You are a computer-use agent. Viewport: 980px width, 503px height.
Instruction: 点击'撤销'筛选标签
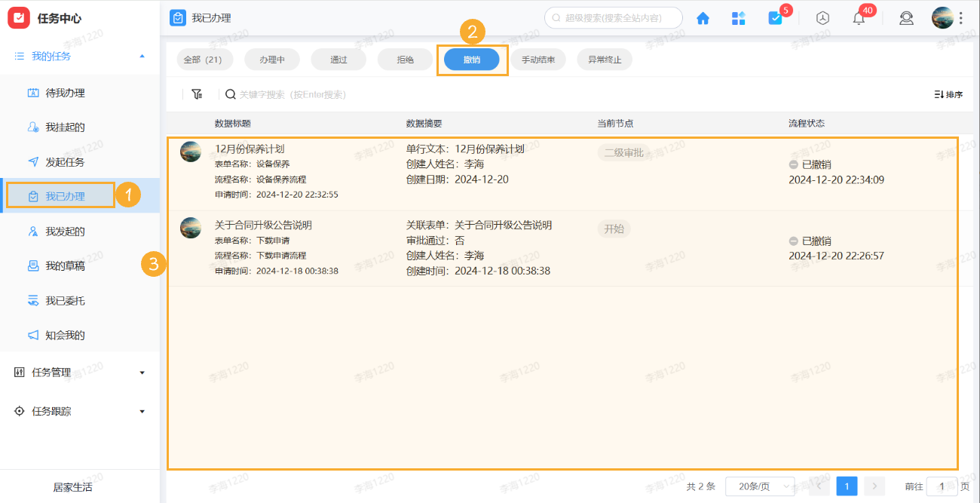pyautogui.click(x=472, y=58)
